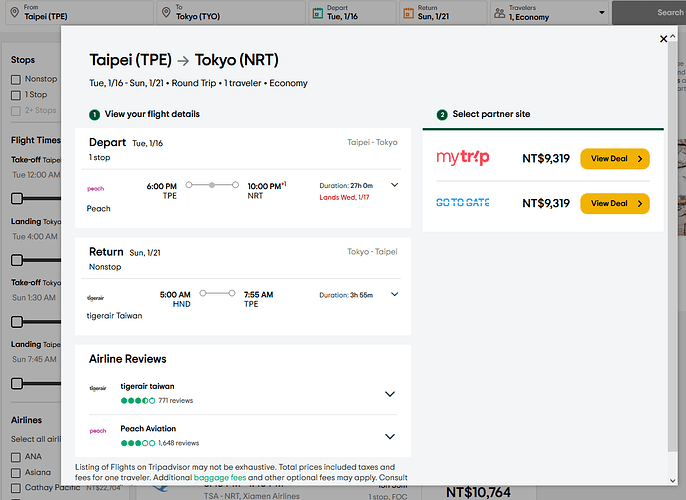Open the Depart Tue, 1/16 date field

(x=353, y=12)
